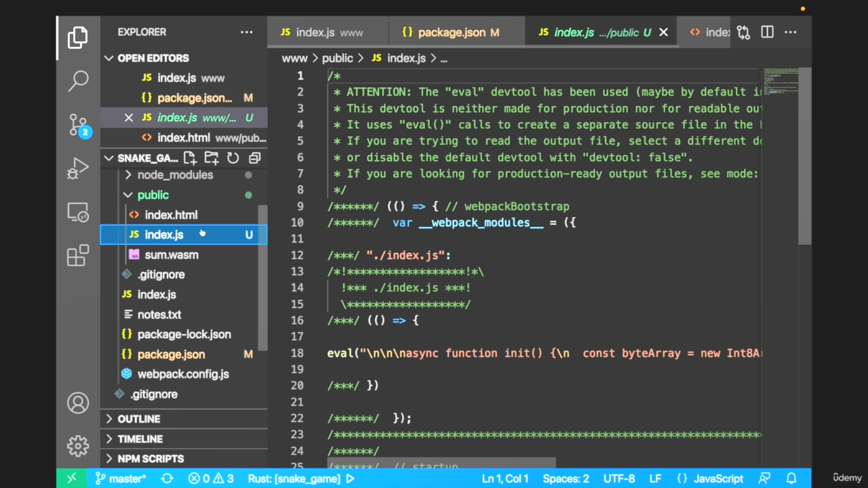Open the Manage settings gear
868x488 pixels.
[78, 446]
